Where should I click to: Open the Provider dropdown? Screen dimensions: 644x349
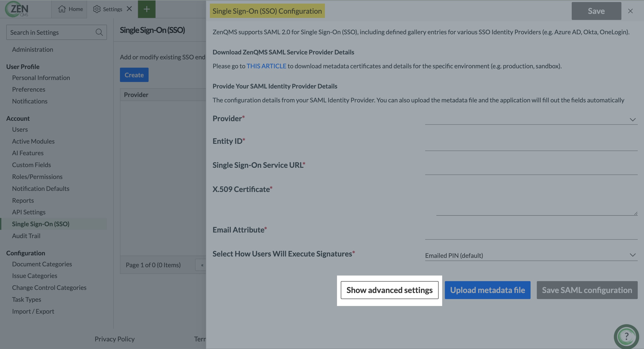531,119
